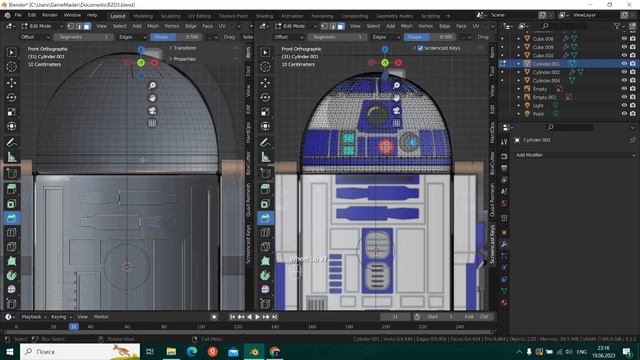Select the Bevel tool in right viewport
Screen dimensions: 640x360
265,218
